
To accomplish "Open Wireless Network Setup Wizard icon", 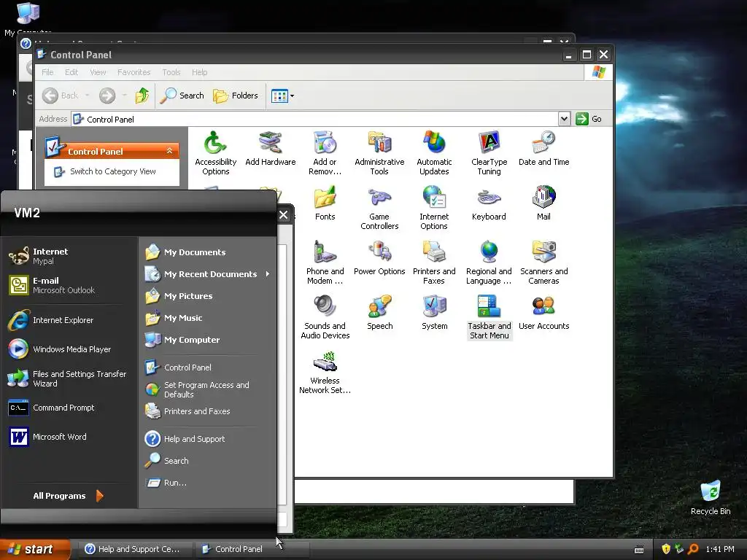I will pos(325,372).
